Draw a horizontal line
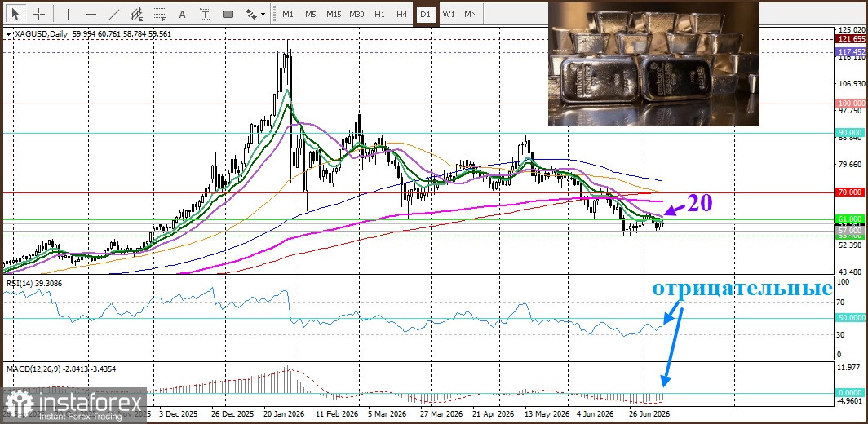 (x=91, y=14)
